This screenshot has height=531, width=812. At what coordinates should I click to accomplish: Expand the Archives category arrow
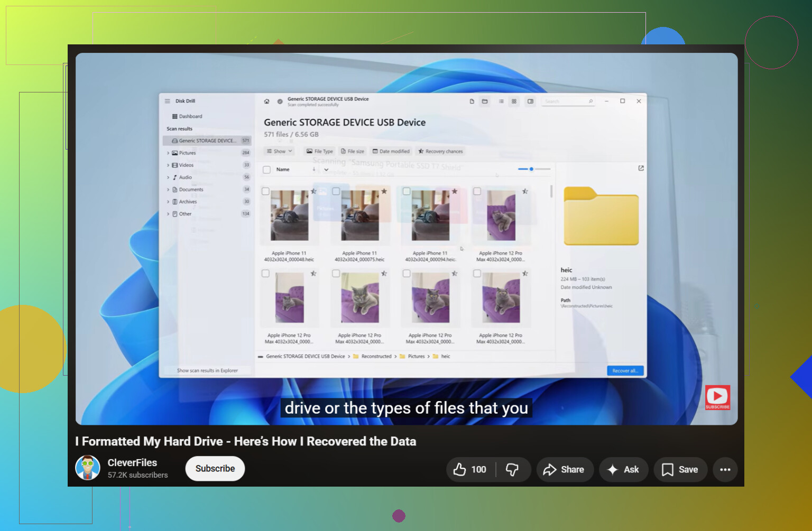tap(168, 202)
